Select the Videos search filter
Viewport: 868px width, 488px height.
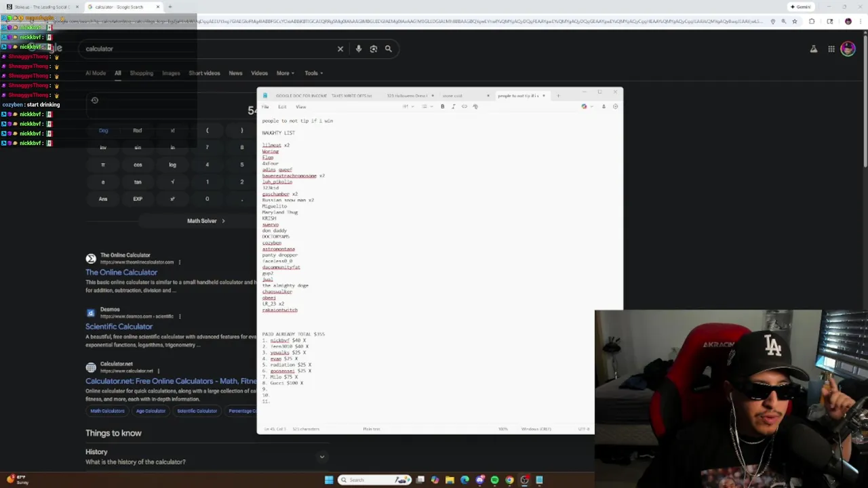[259, 73]
